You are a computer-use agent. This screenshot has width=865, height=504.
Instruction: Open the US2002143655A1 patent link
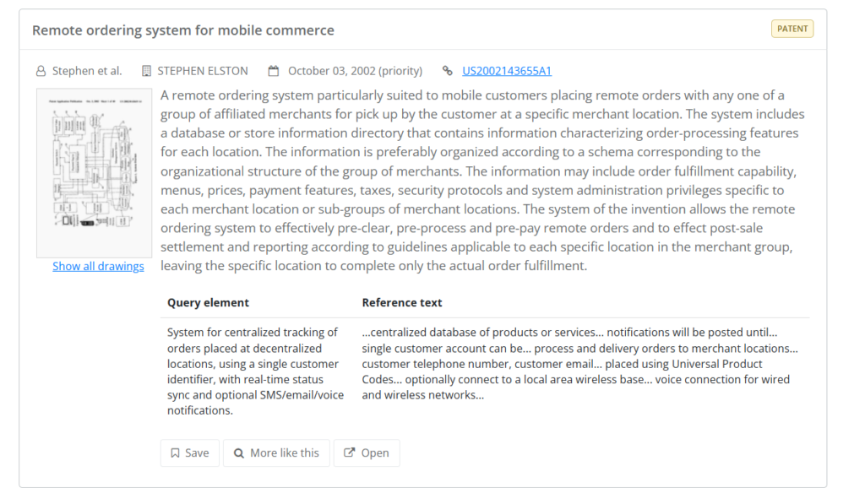507,71
